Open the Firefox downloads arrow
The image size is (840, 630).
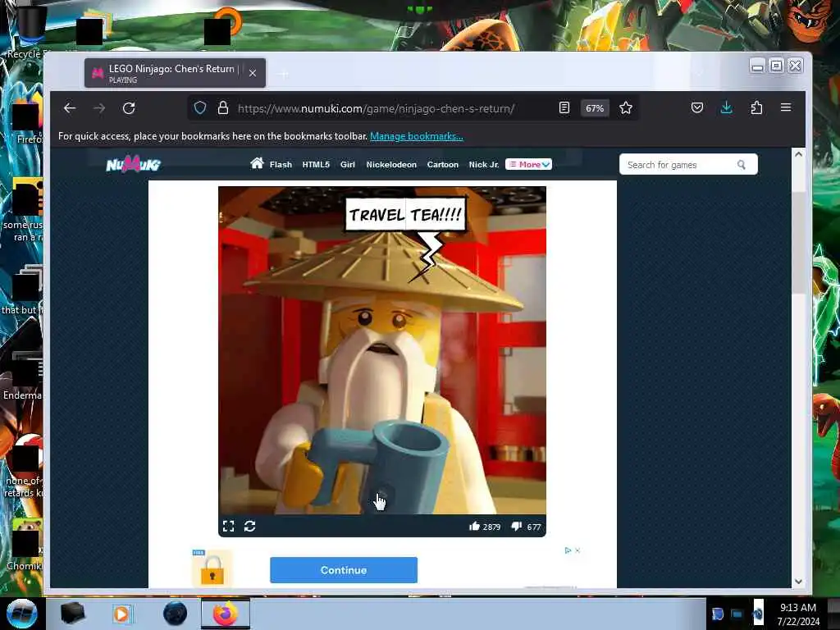[727, 107]
